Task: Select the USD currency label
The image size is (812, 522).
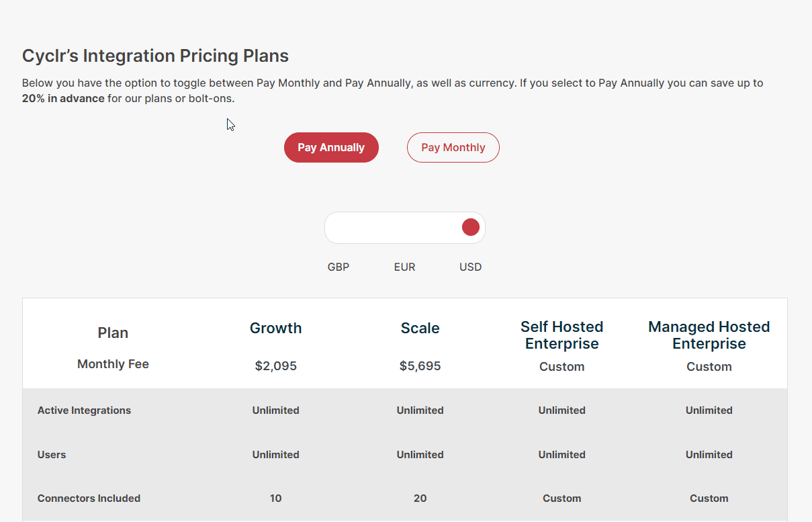Action: [x=470, y=267]
